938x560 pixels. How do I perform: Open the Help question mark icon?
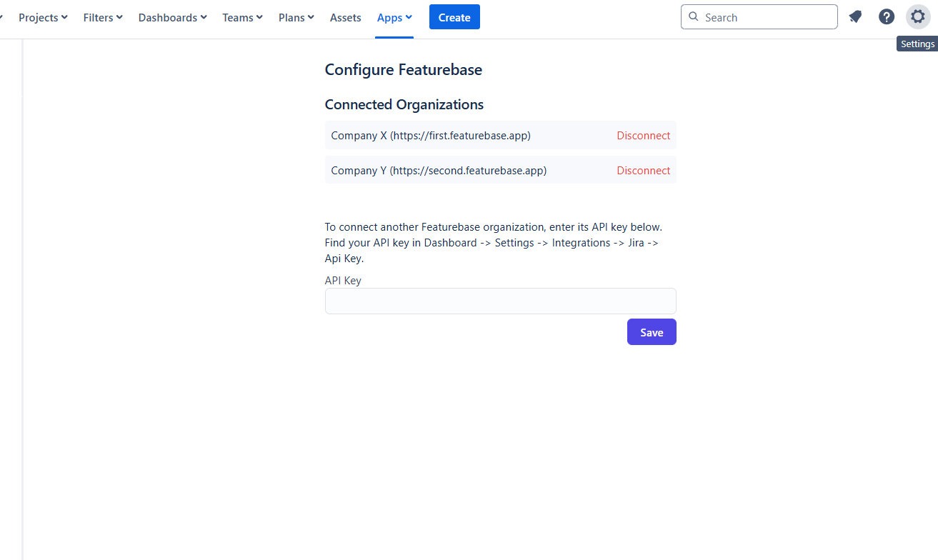pyautogui.click(x=887, y=17)
